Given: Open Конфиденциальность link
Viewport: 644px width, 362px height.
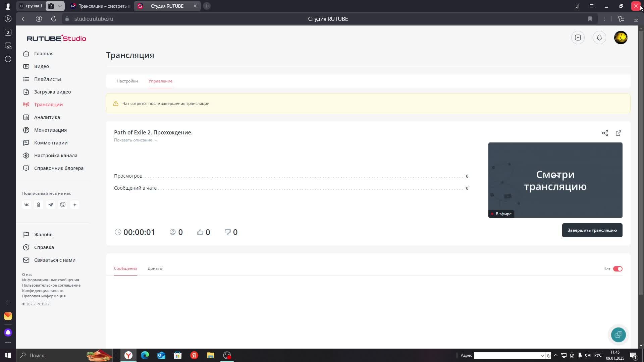Looking at the screenshot, I should coord(43,291).
